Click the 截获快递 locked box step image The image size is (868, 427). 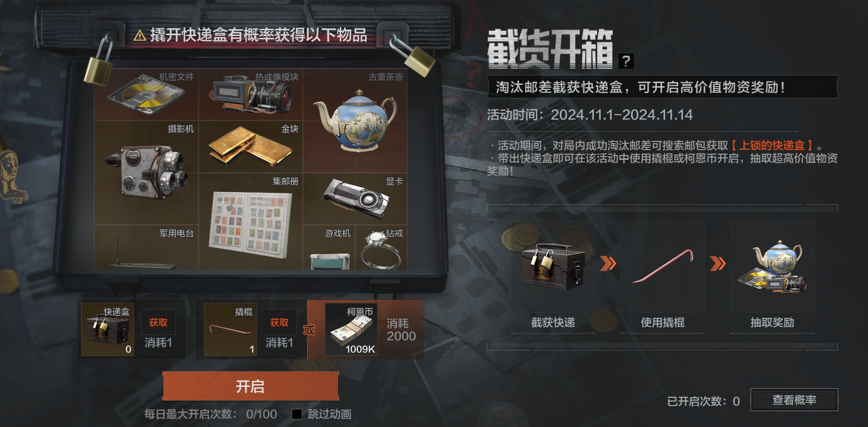553,267
